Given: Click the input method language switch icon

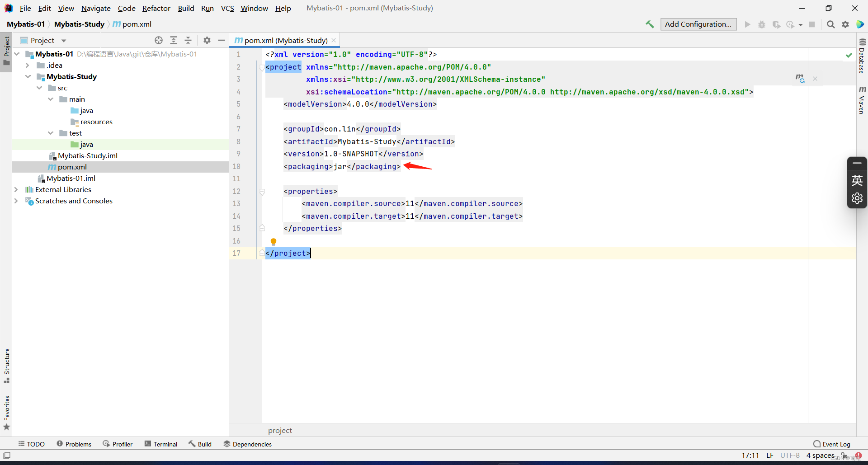Looking at the screenshot, I should pyautogui.click(x=857, y=181).
